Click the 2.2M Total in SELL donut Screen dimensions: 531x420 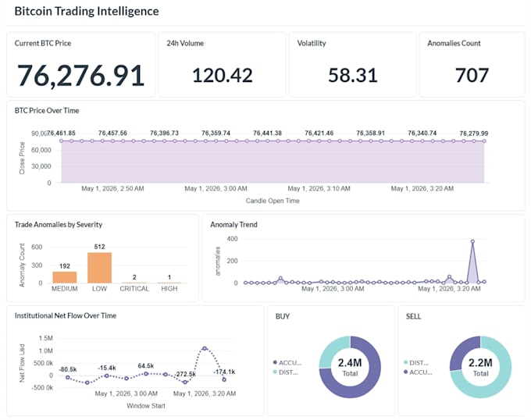point(480,367)
